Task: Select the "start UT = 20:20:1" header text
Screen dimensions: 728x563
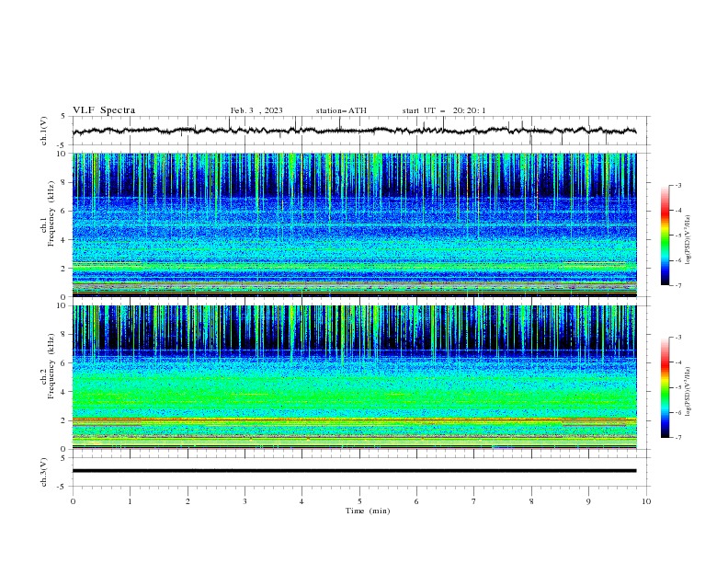Action: [x=444, y=110]
